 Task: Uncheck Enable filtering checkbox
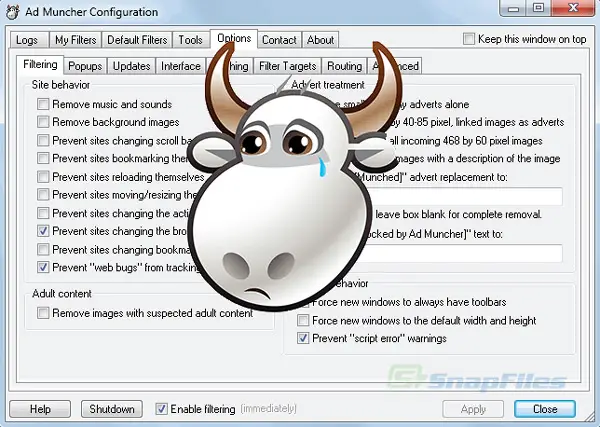[161, 409]
